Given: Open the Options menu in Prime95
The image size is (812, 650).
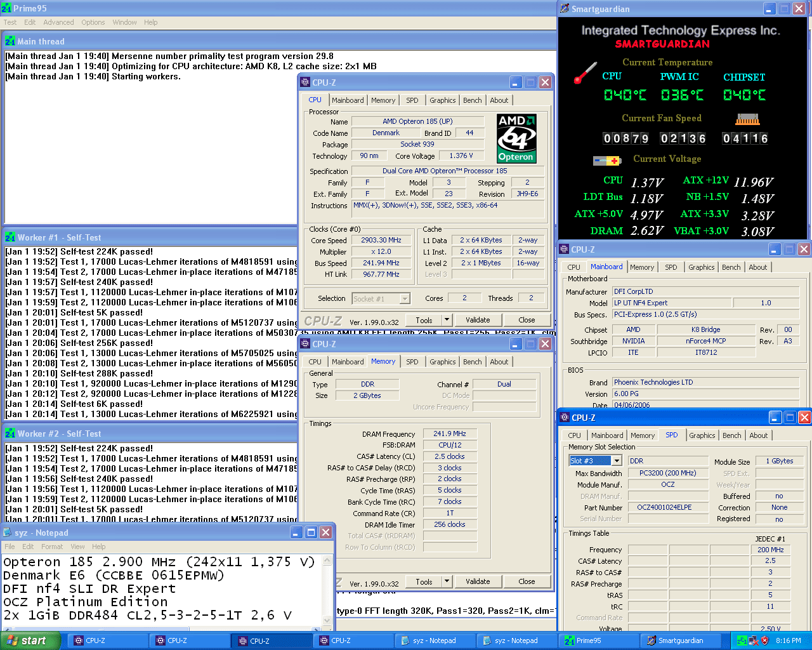Looking at the screenshot, I should [93, 22].
